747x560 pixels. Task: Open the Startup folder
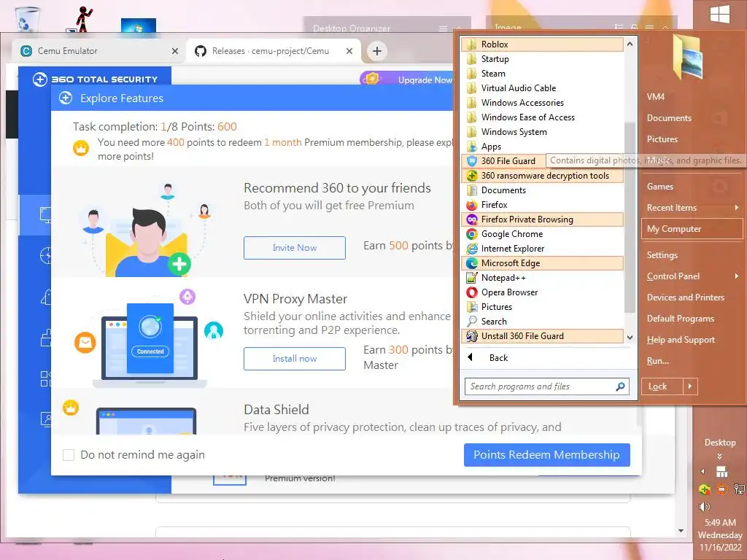(542, 59)
